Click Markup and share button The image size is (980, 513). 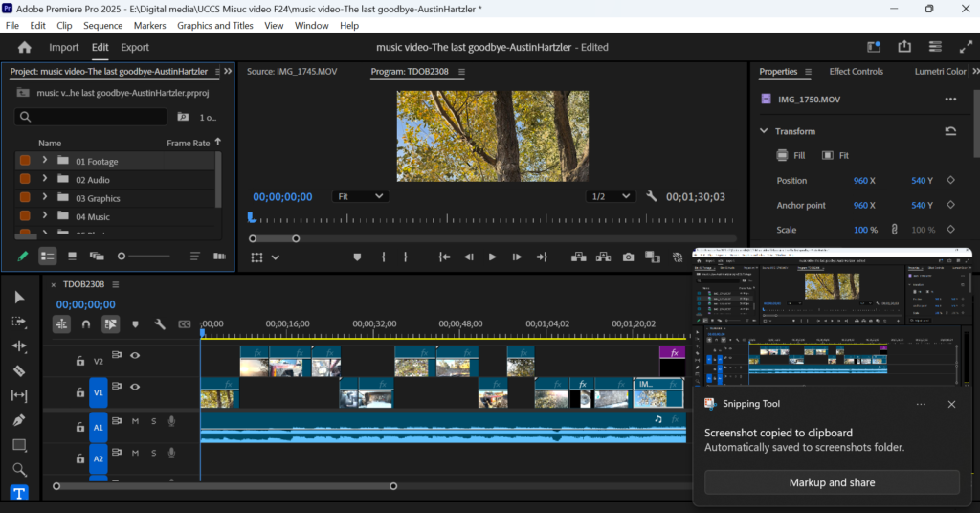[831, 482]
